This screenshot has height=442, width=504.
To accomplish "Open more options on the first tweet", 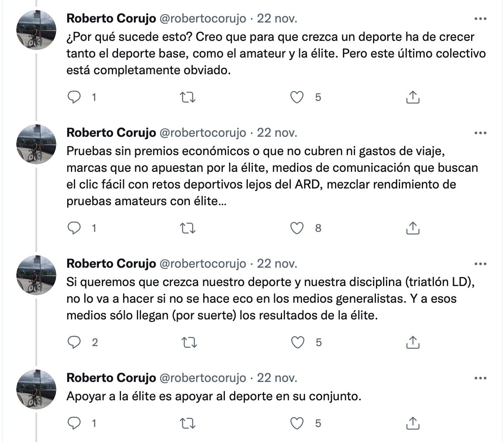I will (481, 19).
